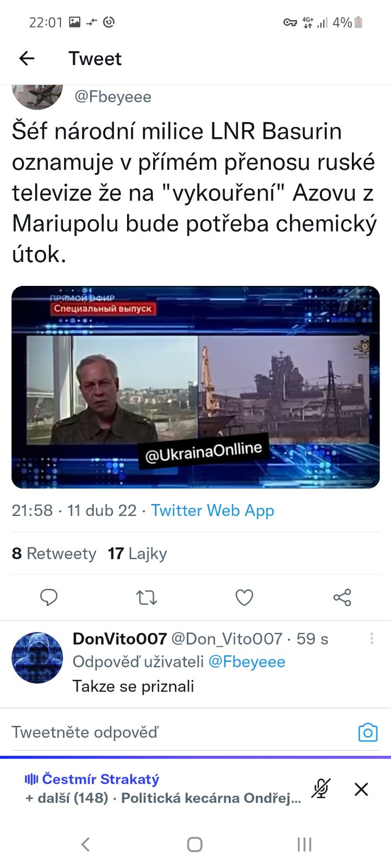This screenshot has height=868, width=391.
Task: Open three-dot menu on DonVito007 reply
Action: click(371, 639)
